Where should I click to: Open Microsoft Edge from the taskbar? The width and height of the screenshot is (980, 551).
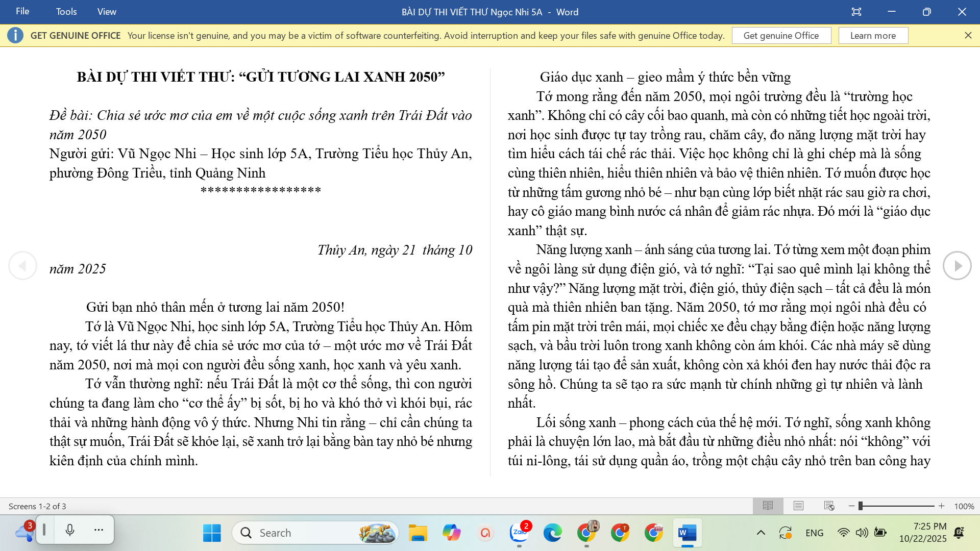click(x=552, y=533)
